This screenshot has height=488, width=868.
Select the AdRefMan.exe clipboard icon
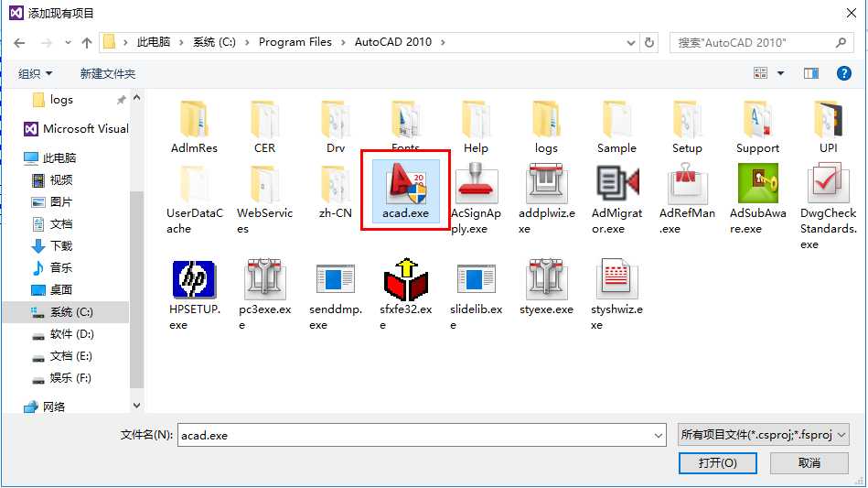687,183
